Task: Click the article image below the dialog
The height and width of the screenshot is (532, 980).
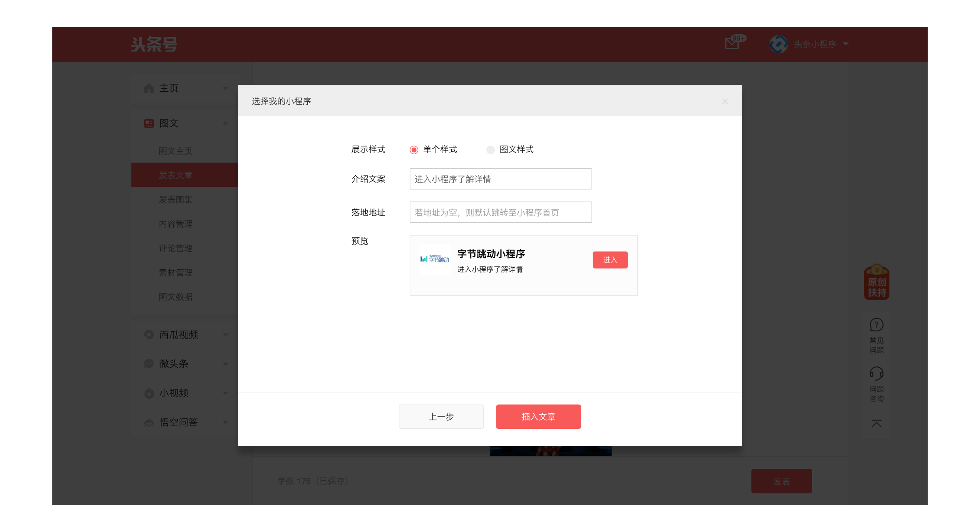Action: pos(551,451)
